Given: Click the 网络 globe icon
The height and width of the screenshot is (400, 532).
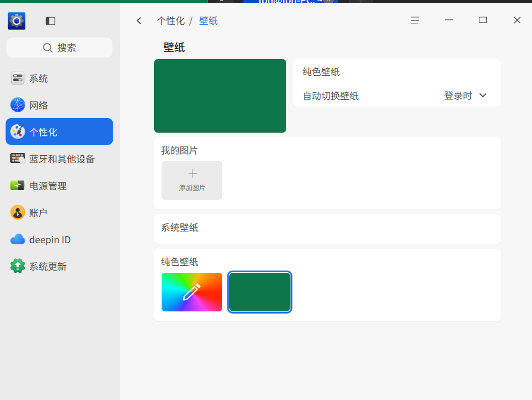Looking at the screenshot, I should (17, 105).
